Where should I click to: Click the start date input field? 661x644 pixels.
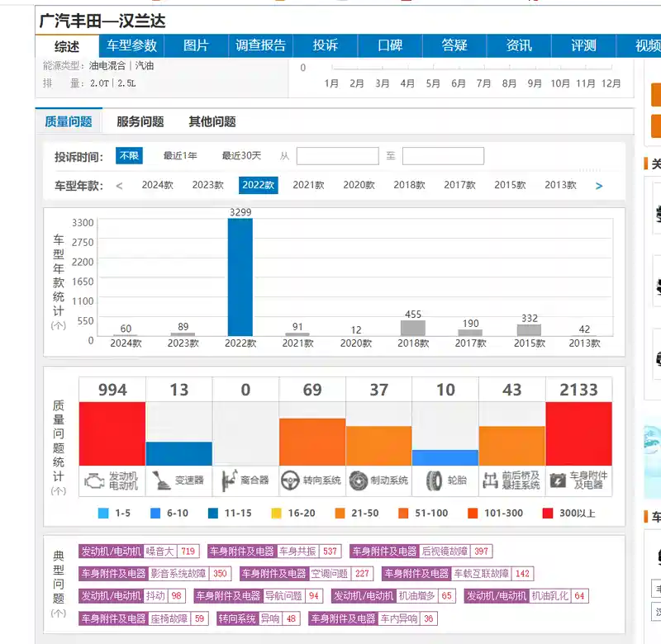pos(338,156)
